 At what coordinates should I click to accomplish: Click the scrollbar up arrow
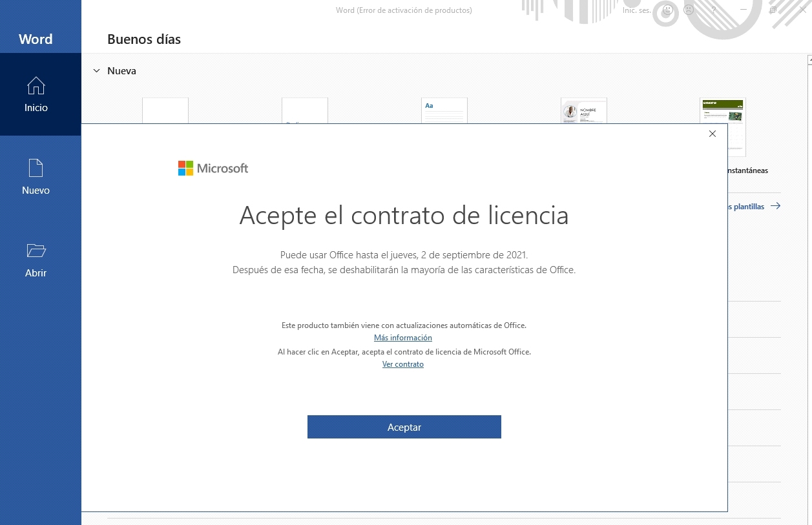(x=809, y=59)
